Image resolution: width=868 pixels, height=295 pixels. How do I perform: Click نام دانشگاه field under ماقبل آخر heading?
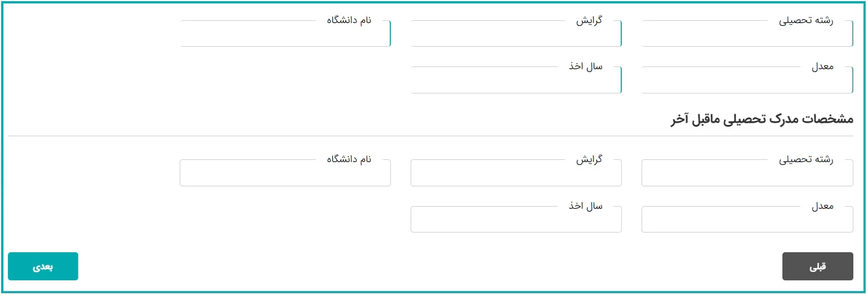[x=285, y=174]
